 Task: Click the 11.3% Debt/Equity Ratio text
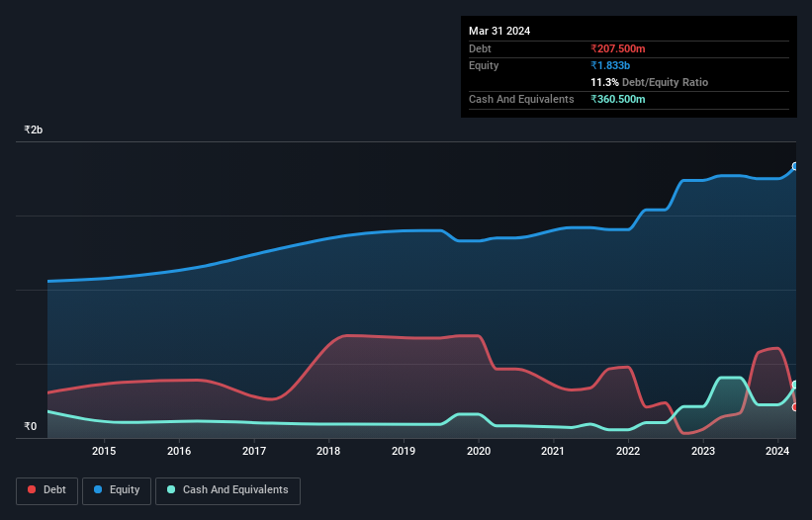tap(649, 82)
